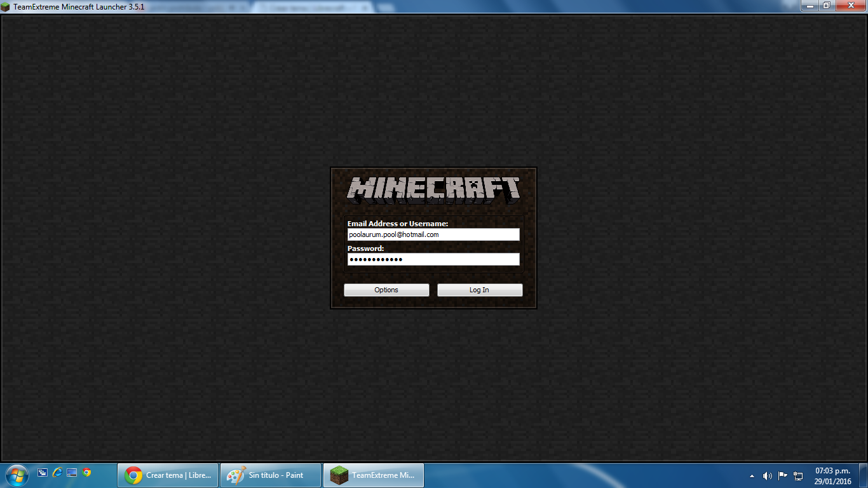Close the TeamExtreme Minecraft Launcher window
This screenshot has height=488, width=868.
pyautogui.click(x=850, y=6)
